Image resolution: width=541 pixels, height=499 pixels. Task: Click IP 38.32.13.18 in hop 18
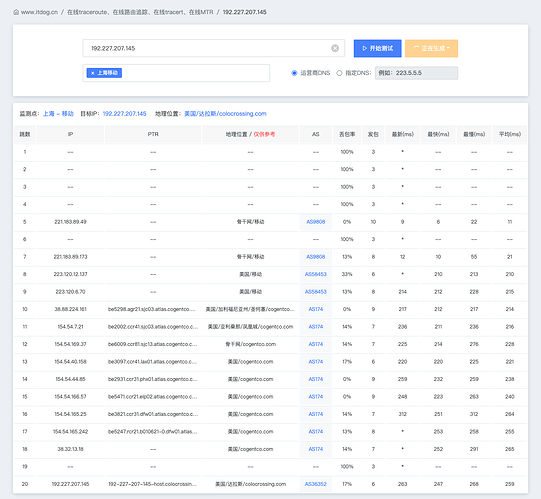tap(70, 449)
